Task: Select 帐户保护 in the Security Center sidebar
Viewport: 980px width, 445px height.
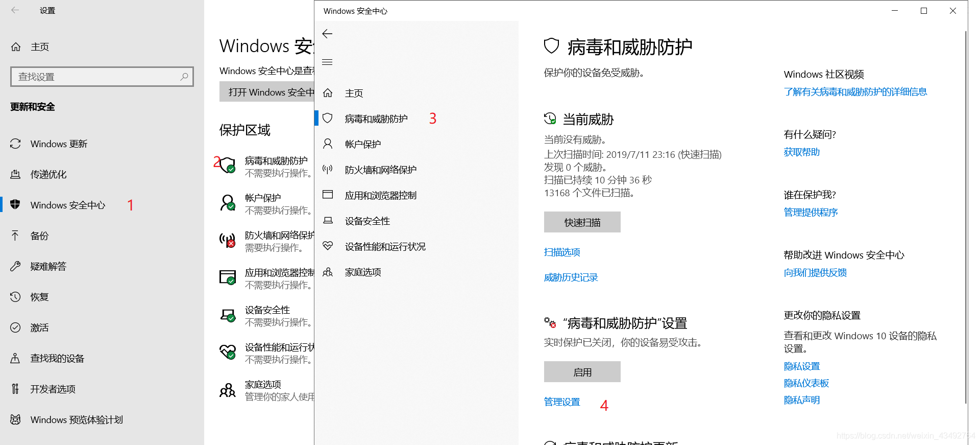Action: pyautogui.click(x=362, y=144)
